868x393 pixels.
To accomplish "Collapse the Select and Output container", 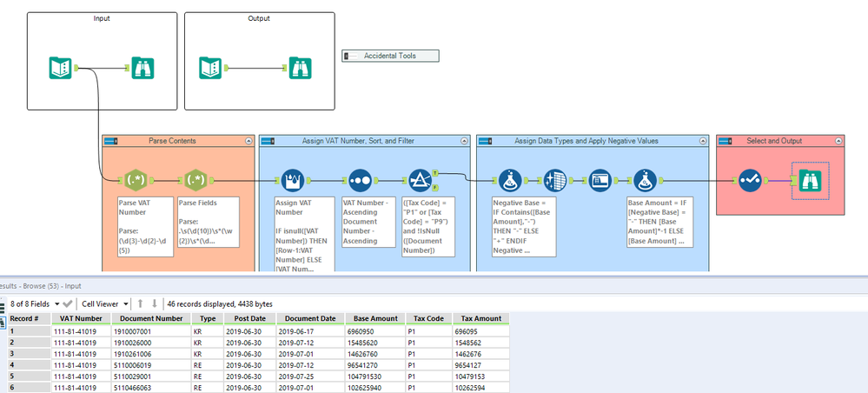I will point(838,142).
